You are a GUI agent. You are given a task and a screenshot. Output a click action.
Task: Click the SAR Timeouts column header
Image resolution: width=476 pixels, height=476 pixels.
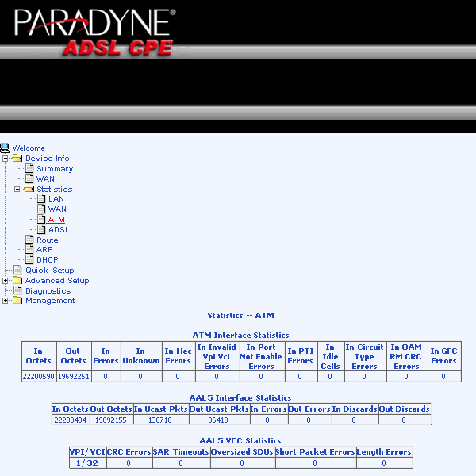(181, 452)
